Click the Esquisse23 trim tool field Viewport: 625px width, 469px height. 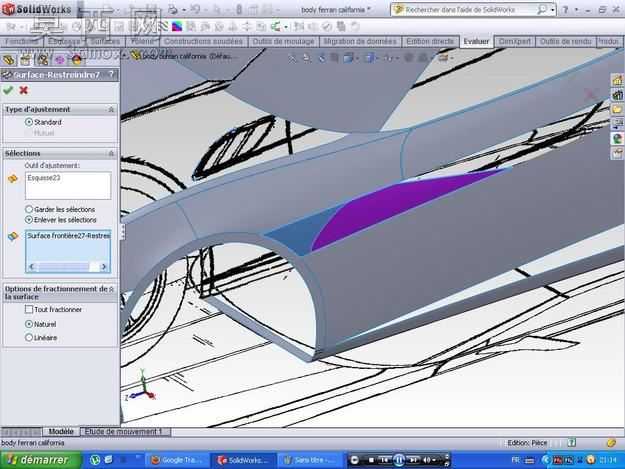pos(68,186)
